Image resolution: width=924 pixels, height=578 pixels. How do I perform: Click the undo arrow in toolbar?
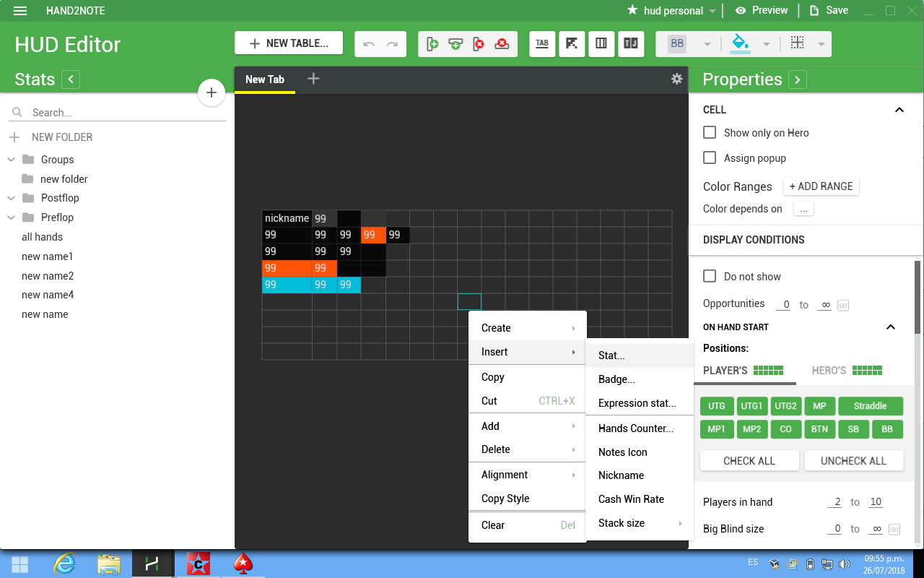click(369, 44)
